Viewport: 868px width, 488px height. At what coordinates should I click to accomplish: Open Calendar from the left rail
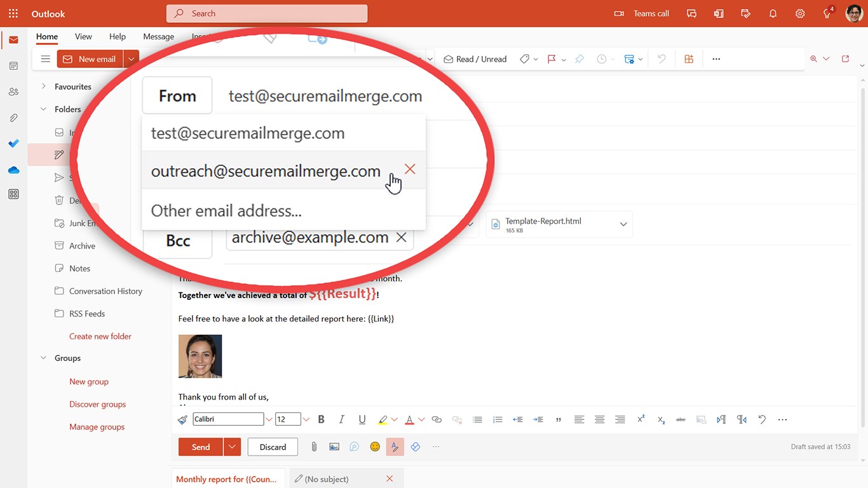coord(13,66)
